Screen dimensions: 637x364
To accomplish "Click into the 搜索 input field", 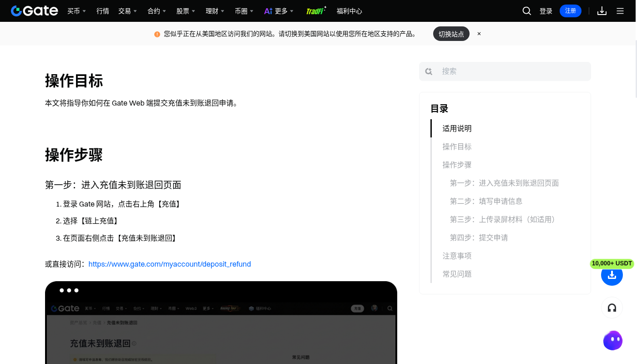I will (505, 71).
